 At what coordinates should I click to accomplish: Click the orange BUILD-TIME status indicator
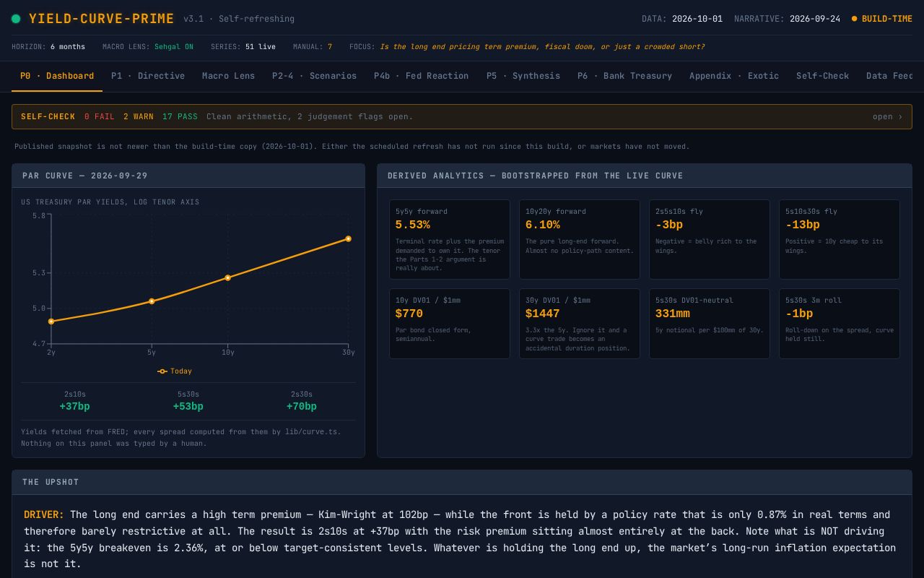pos(882,19)
